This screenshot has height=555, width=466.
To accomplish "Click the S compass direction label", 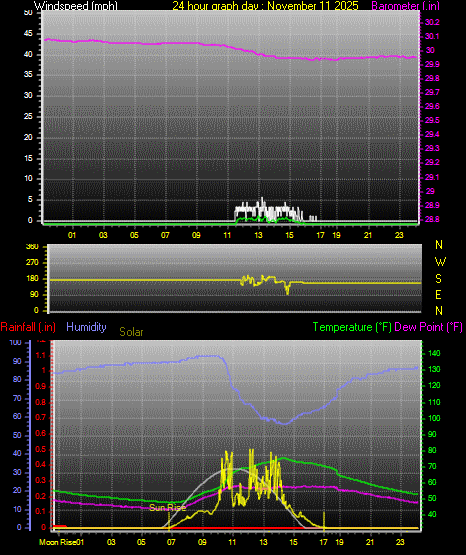I will click(438, 279).
